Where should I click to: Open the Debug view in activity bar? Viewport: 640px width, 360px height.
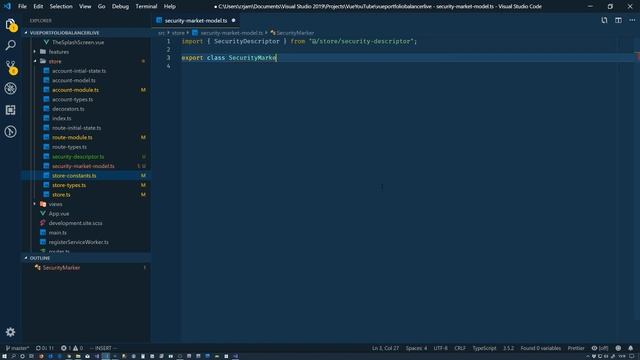click(11, 88)
